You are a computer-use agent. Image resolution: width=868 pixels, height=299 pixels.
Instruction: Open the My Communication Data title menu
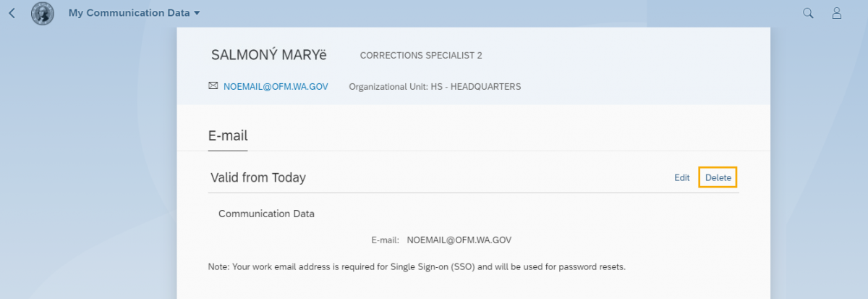[x=129, y=13]
